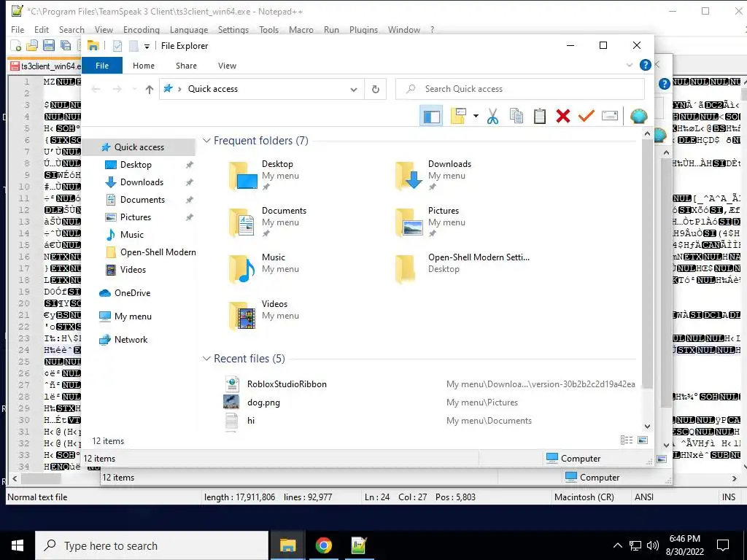The height and width of the screenshot is (560, 747).
Task: Select Open-Shell Modern folder in navigation pane
Action: pyautogui.click(x=158, y=252)
